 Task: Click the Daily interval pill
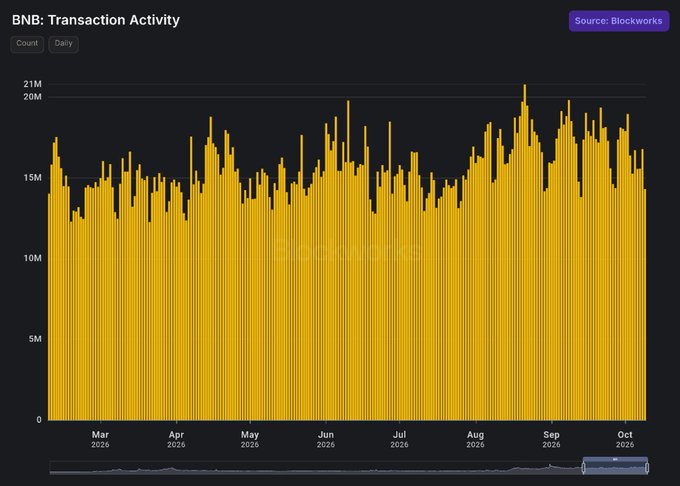[x=63, y=44]
